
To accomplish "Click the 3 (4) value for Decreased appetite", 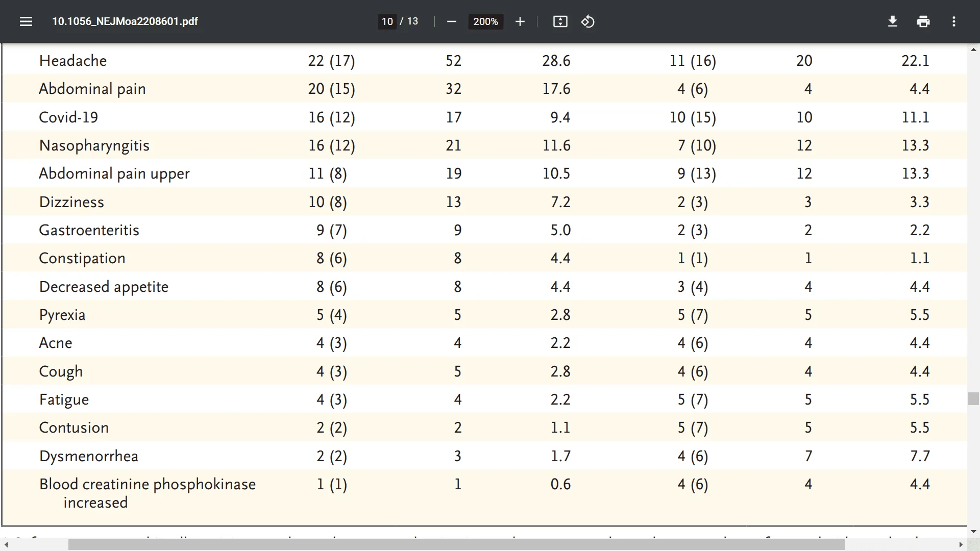I will click(693, 287).
